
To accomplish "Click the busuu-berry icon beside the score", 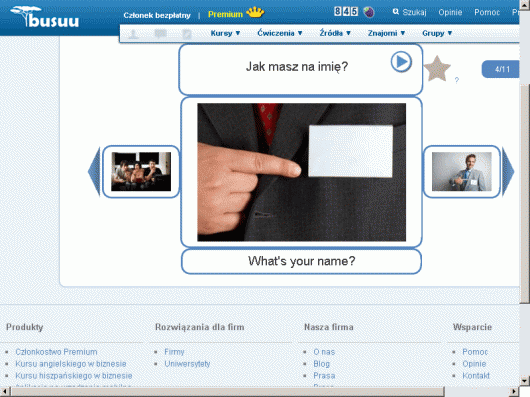I will click(x=369, y=12).
